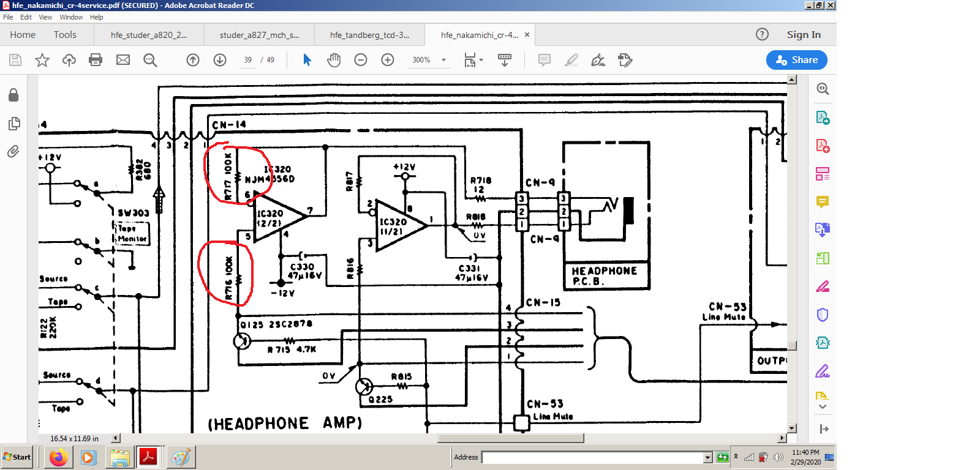Open fit page options icon
Viewport: 980px width, 470px height.
(x=473, y=60)
